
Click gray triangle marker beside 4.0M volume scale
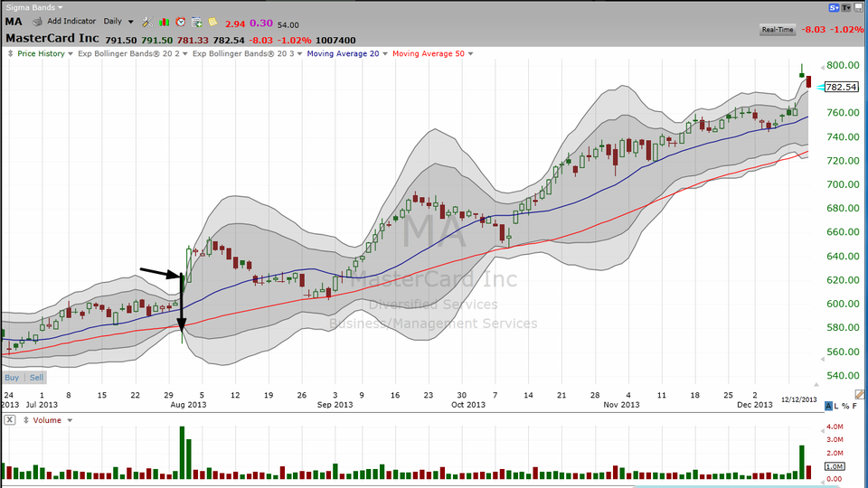click(x=822, y=430)
